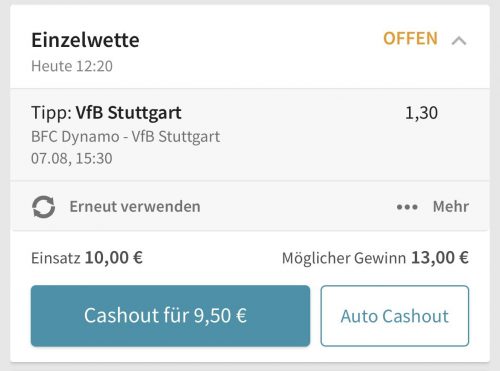
Task: Open the BFC Dynamo - VfB Stuttgart match
Action: (x=126, y=137)
